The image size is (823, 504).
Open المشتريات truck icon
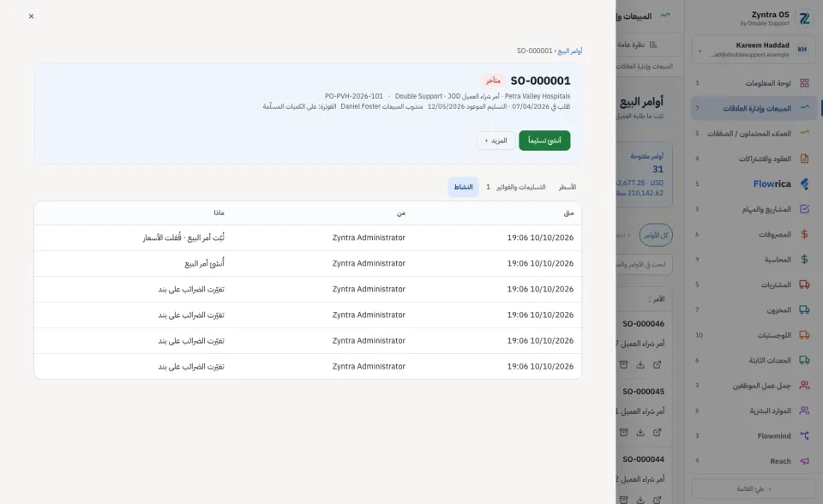point(804,285)
